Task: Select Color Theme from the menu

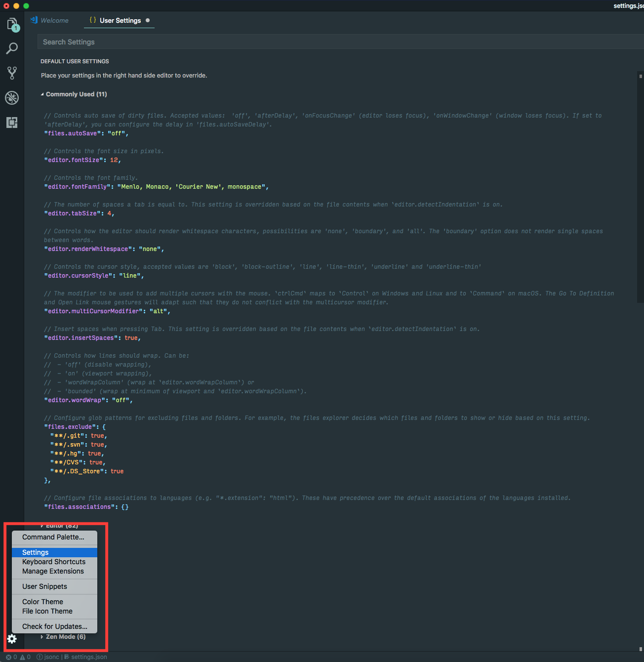Action: pyautogui.click(x=54, y=602)
